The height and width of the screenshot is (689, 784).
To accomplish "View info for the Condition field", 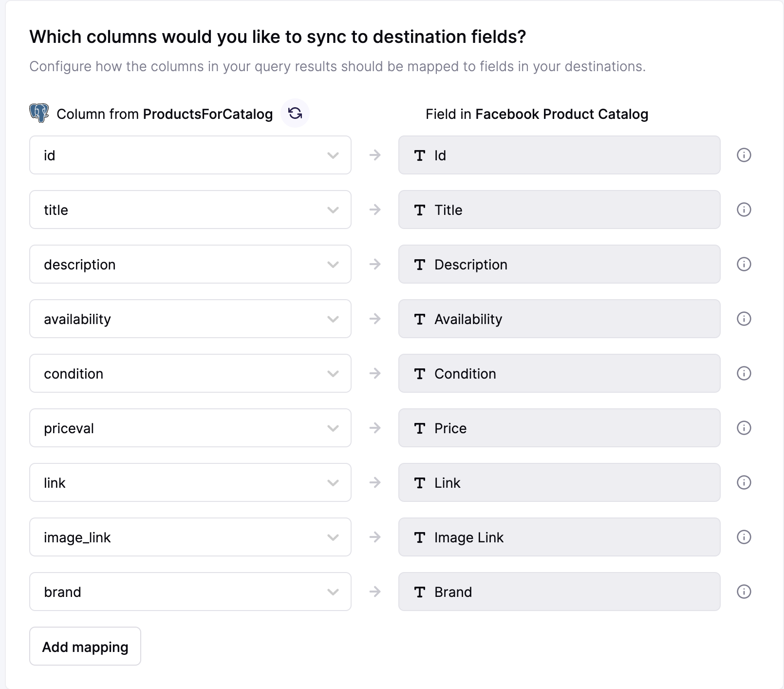I will pyautogui.click(x=744, y=373).
